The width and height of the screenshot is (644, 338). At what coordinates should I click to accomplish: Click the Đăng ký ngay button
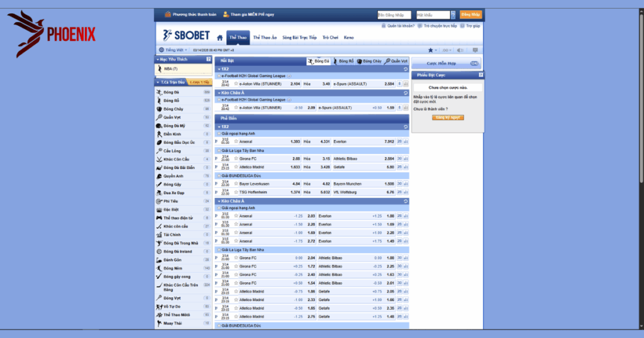[x=448, y=117]
